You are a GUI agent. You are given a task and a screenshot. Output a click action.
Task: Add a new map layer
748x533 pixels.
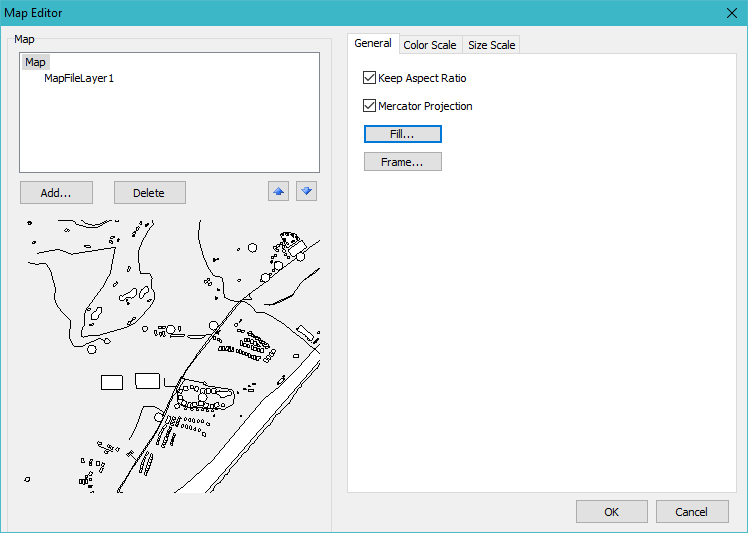click(56, 193)
